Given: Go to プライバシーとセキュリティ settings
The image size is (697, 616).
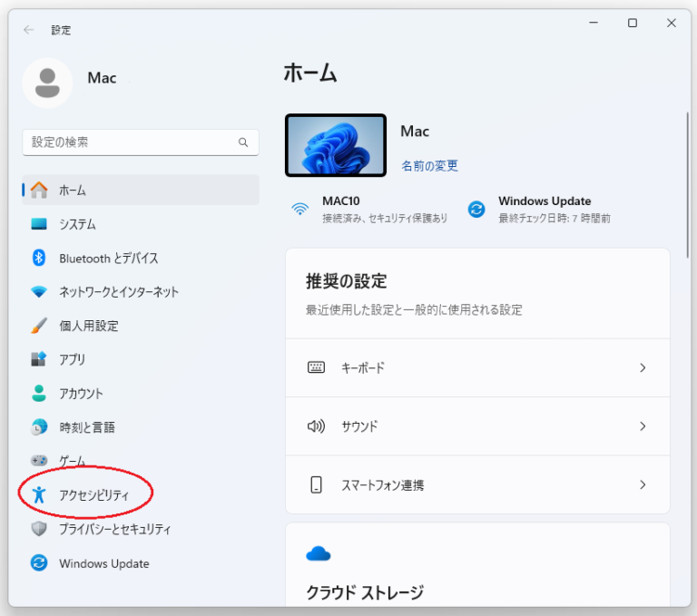Looking at the screenshot, I should click(114, 529).
